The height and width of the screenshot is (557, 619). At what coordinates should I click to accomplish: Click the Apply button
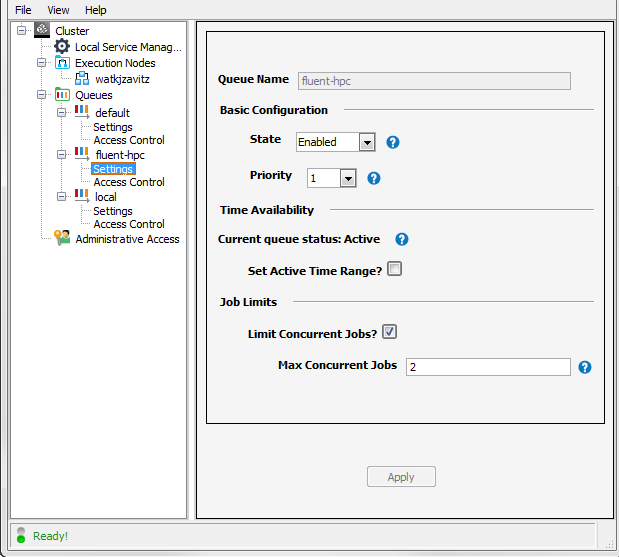point(401,477)
